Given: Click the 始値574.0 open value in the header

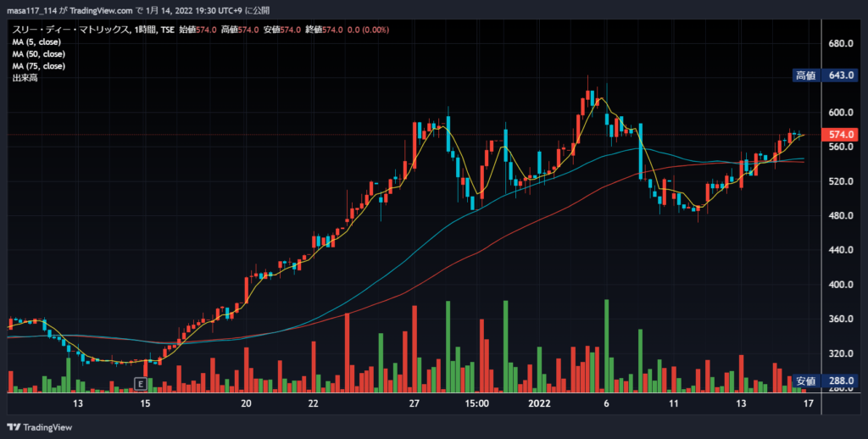Looking at the screenshot, I should pos(197,30).
